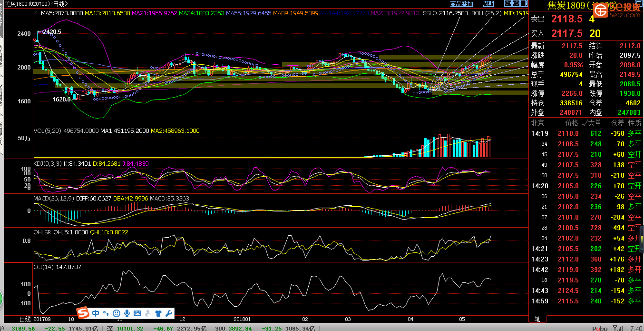The width and height of the screenshot is (644, 331).
Task: Toggle Chinese/English input mode 中
Action: point(96,313)
